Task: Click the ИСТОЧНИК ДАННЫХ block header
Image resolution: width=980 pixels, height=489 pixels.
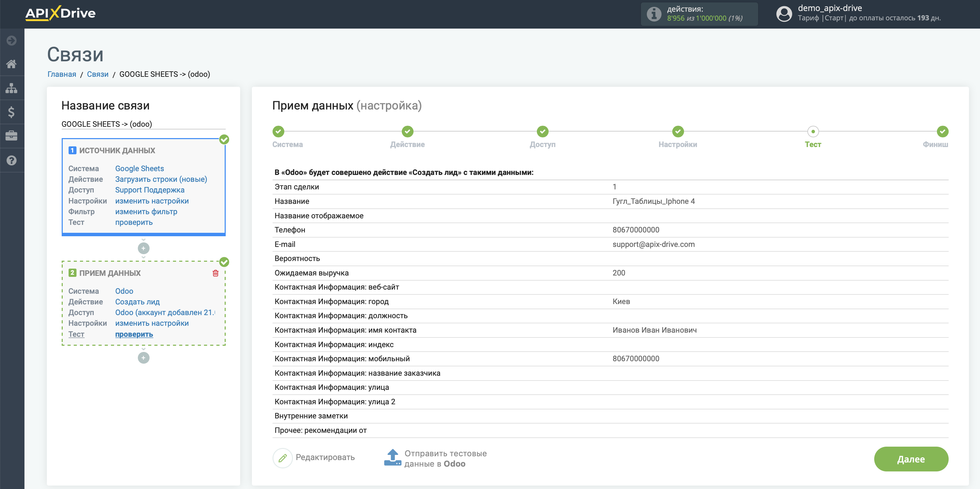Action: (x=117, y=150)
